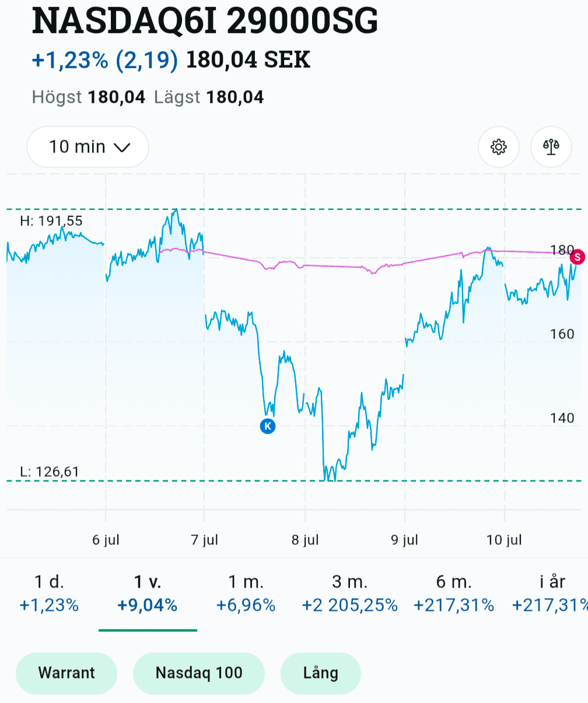
Task: Click the pink comparison line on chart
Action: coord(332,265)
